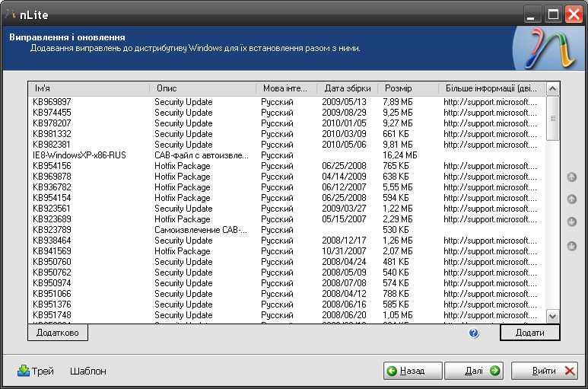Click the Додатково button
Screen dimensions: 588x389
[58, 333]
